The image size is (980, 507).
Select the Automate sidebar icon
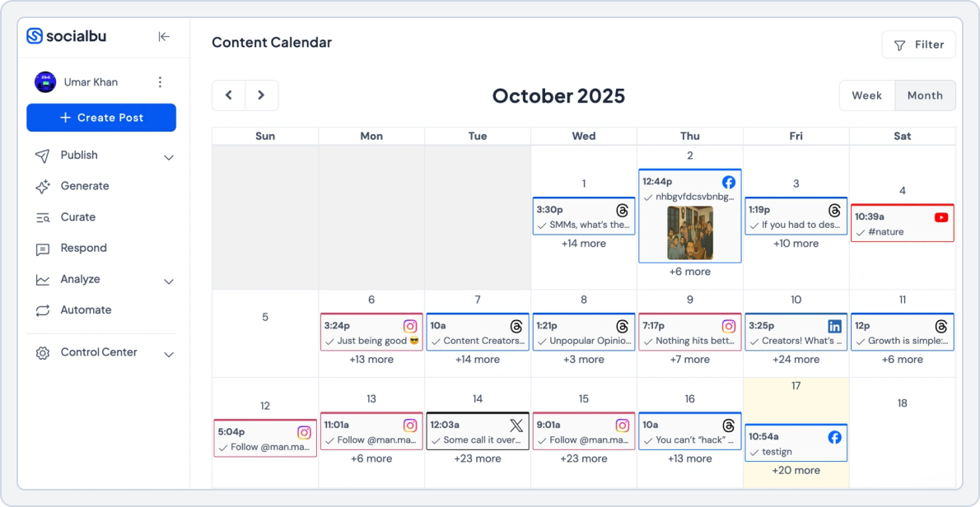coord(43,310)
